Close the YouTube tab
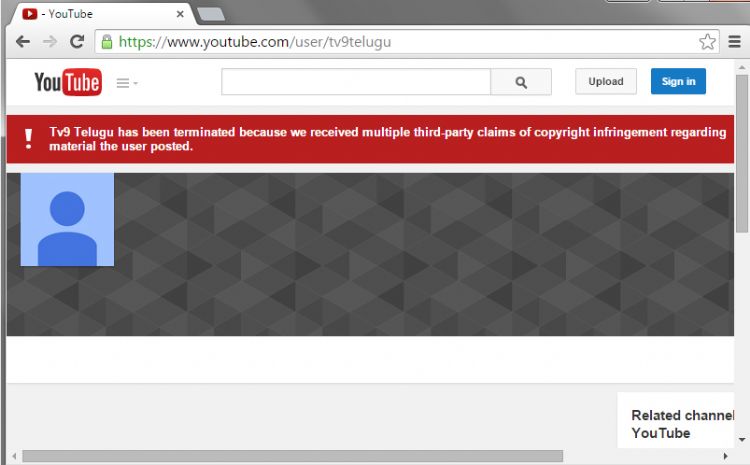 pos(180,14)
